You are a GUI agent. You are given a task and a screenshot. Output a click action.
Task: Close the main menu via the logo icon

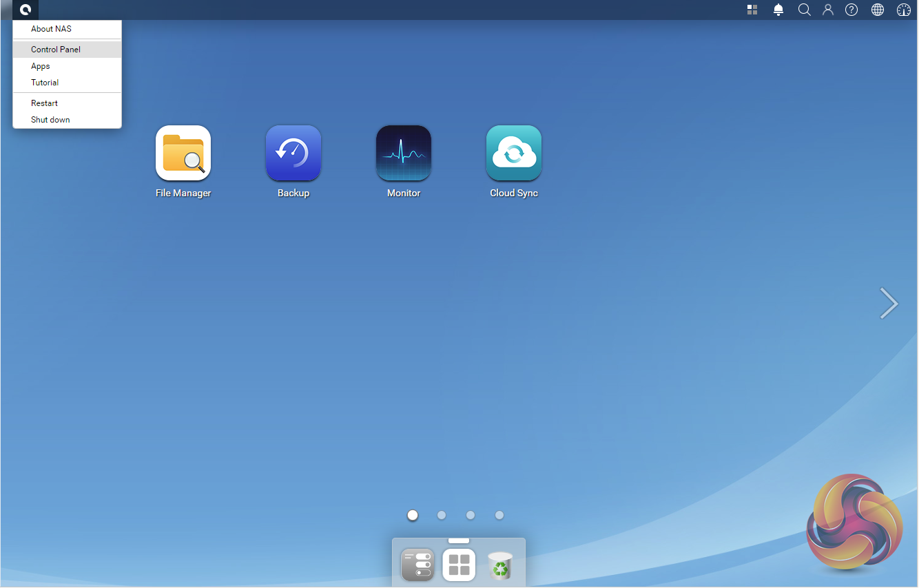(x=25, y=10)
